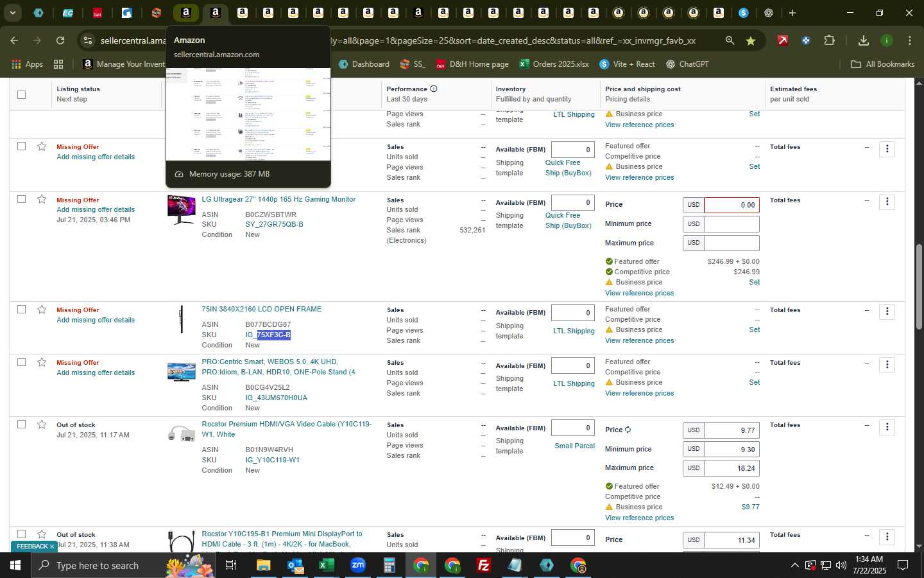Open actions menu for 75IN LCD OPEN FRAME
The height and width of the screenshot is (578, 924).
887,311
